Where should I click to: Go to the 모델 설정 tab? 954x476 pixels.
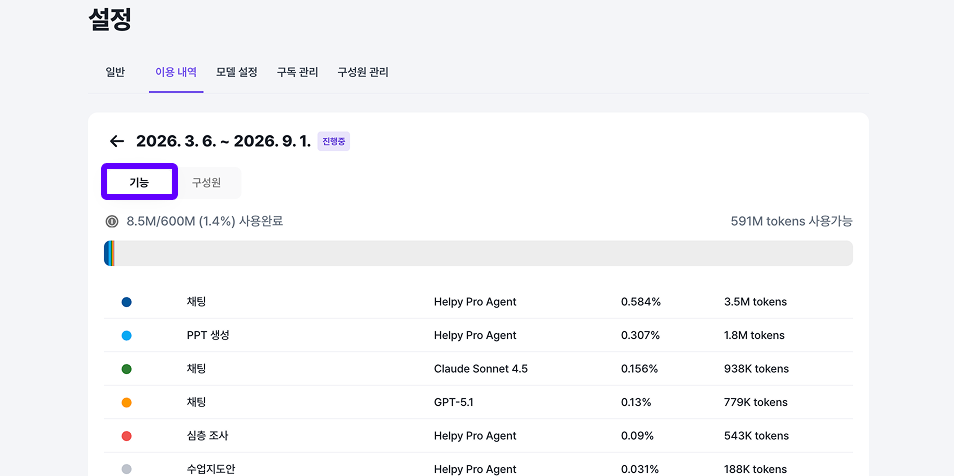tap(237, 72)
